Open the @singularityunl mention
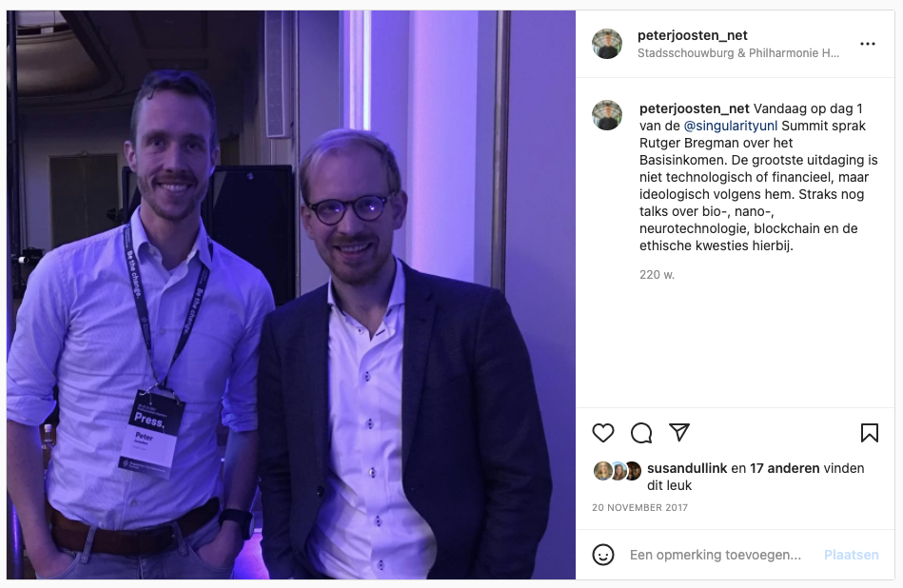903x588 pixels. click(x=730, y=126)
